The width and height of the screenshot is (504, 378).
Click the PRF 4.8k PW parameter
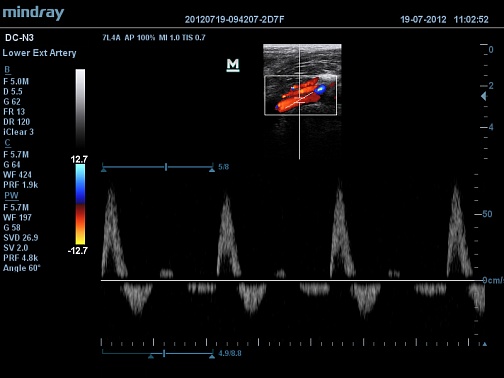coord(21,258)
